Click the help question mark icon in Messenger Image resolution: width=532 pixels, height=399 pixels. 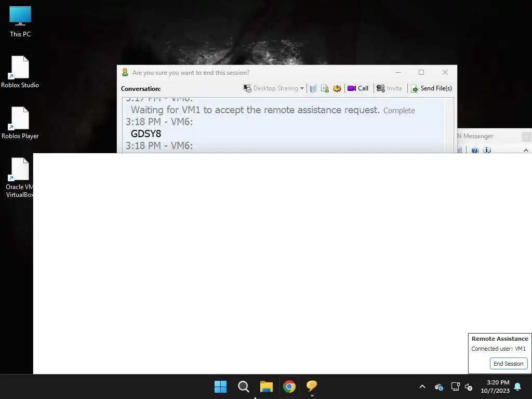coord(475,150)
